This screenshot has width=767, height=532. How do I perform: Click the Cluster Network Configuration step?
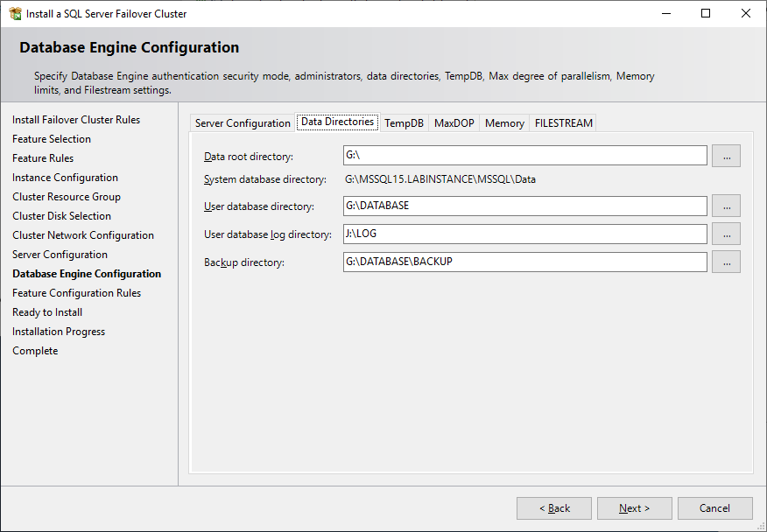[83, 235]
